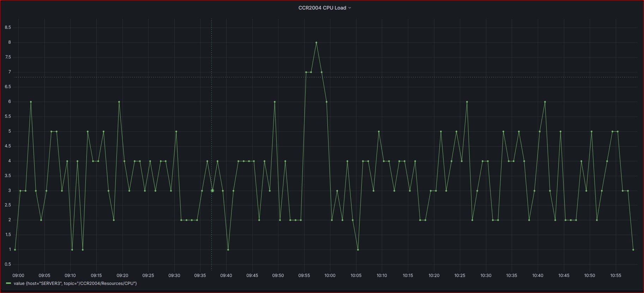Click the x-axis time label 10:10
644x293 pixels.
click(x=382, y=275)
